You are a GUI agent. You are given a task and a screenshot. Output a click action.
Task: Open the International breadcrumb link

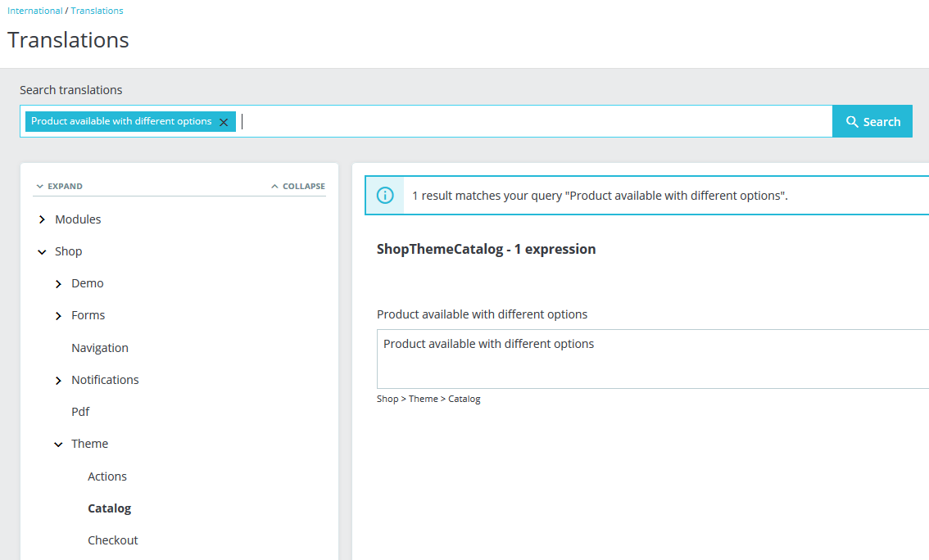click(35, 11)
